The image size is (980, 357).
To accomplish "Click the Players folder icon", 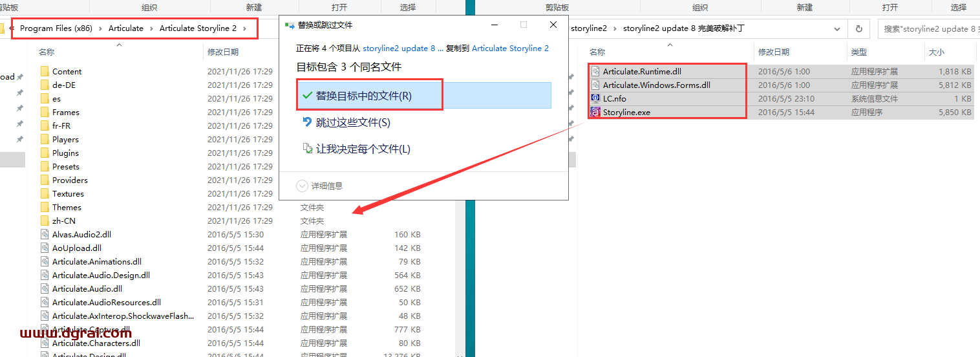I will 45,139.
